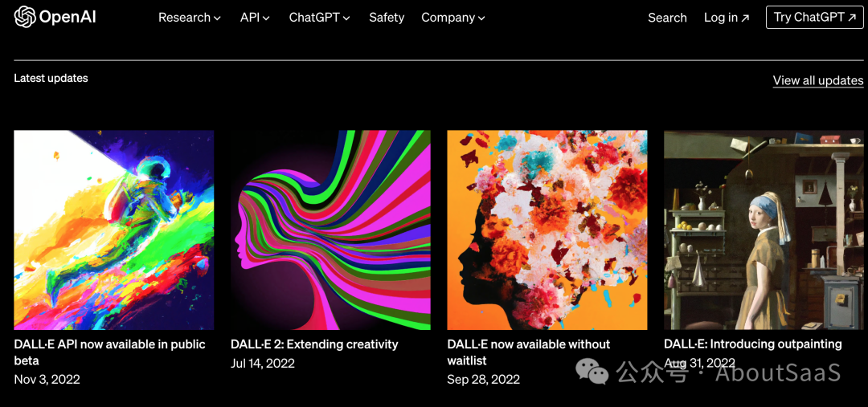Open the colorful astronaut painting thumbnail
The width and height of the screenshot is (868, 407).
point(114,230)
